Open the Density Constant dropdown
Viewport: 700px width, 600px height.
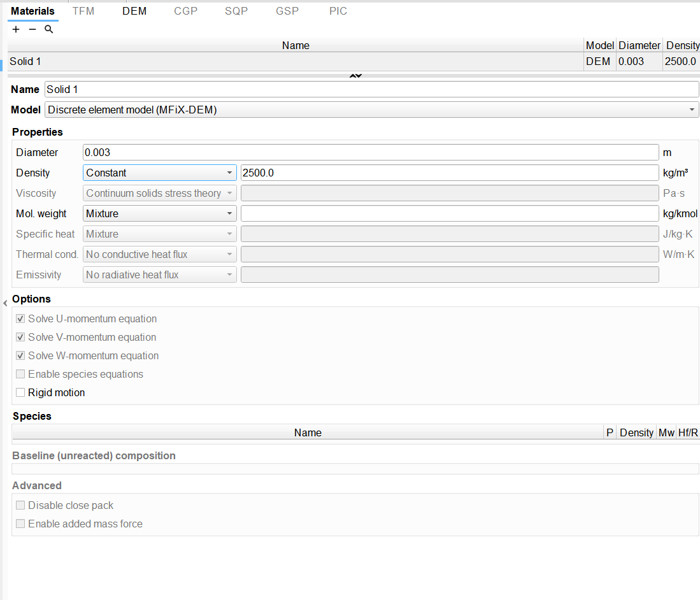[x=159, y=173]
